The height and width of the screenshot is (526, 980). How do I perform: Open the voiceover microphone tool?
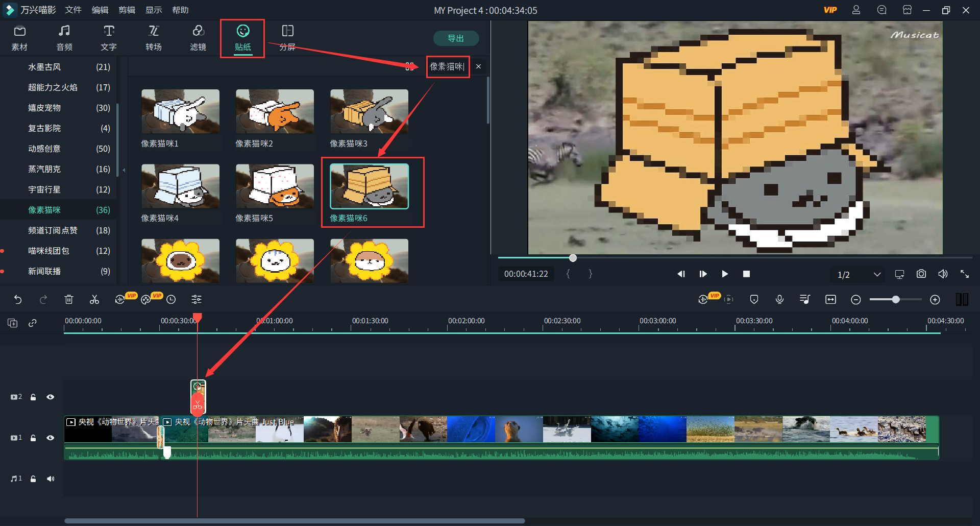pyautogui.click(x=779, y=300)
